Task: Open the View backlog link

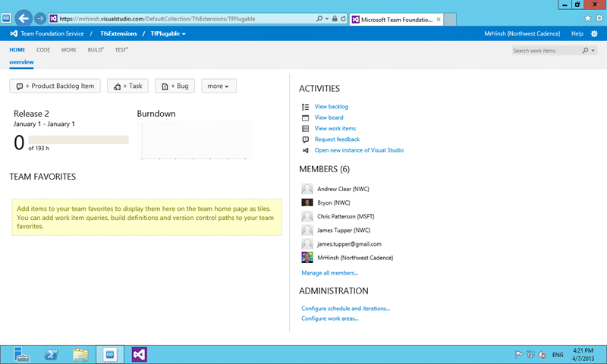Action: tap(332, 107)
